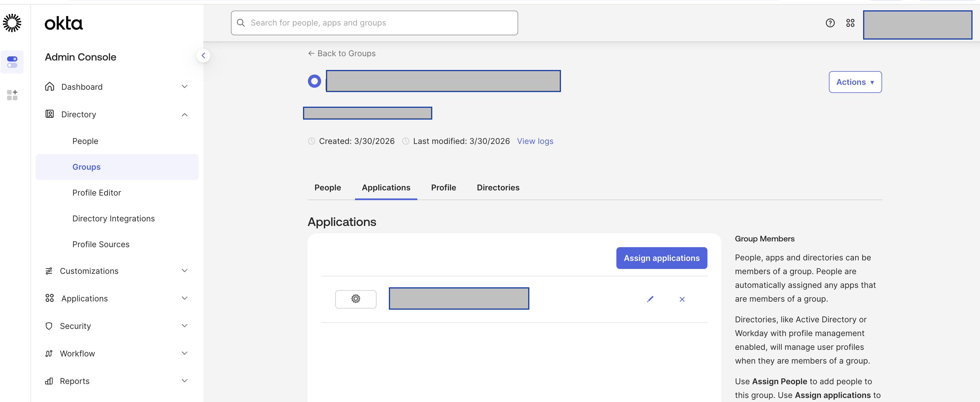980x402 pixels.
Task: Select the add-apps grid plus sidebar icon
Action: tap(12, 95)
